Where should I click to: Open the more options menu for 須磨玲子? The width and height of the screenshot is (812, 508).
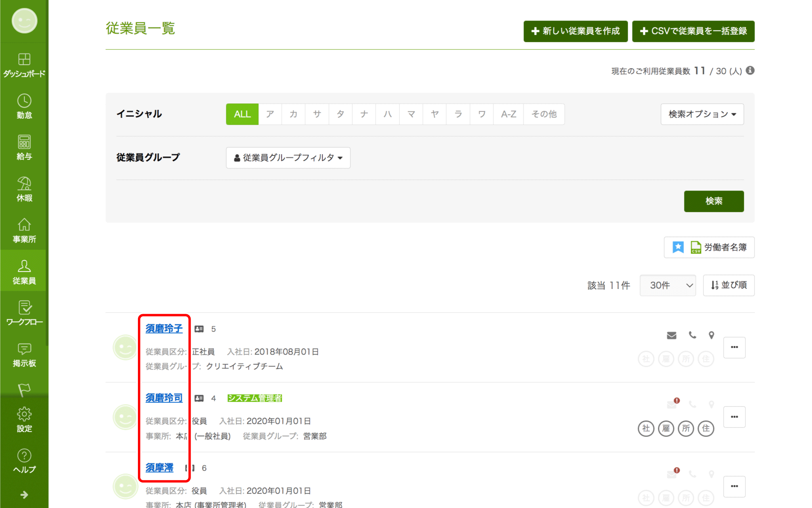[734, 347]
